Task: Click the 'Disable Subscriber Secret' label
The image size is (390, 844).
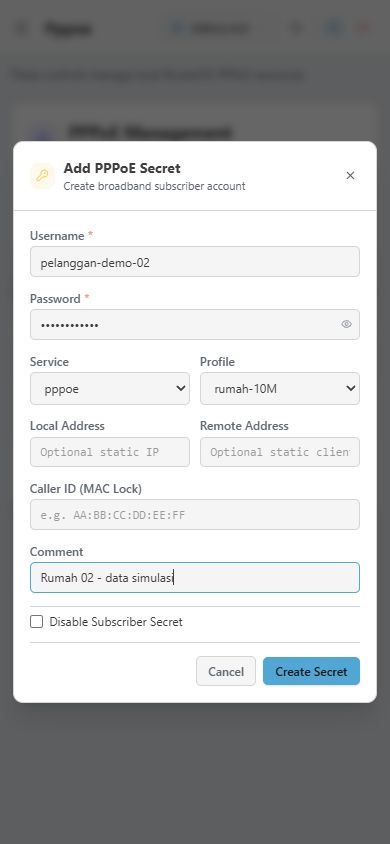Action: [116, 622]
